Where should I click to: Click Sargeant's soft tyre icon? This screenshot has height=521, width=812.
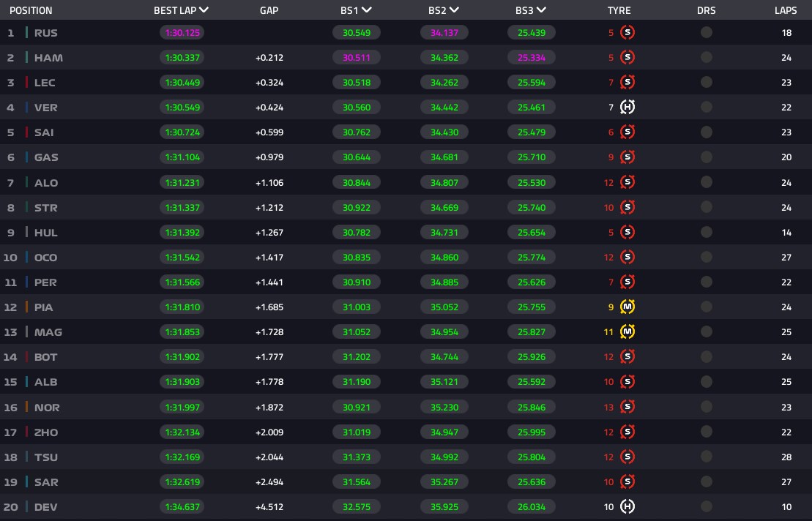[627, 481]
